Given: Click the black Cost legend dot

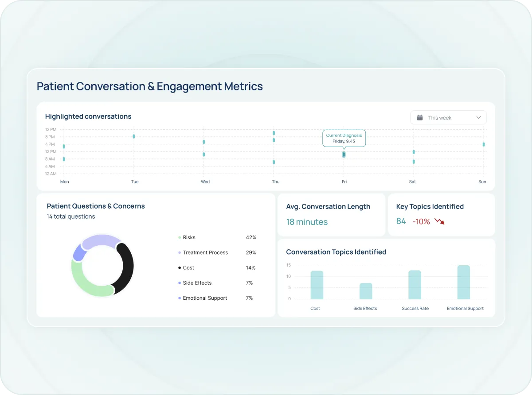Looking at the screenshot, I should 180,268.
